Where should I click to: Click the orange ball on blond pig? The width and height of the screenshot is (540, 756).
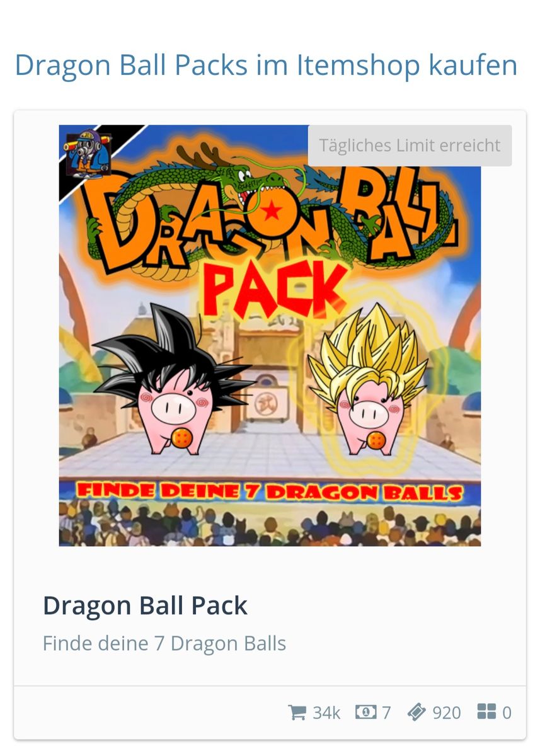coord(376,439)
